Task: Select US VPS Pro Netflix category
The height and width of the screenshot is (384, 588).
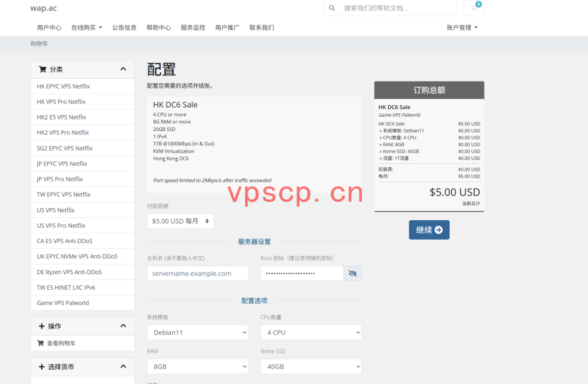Action: [83, 225]
